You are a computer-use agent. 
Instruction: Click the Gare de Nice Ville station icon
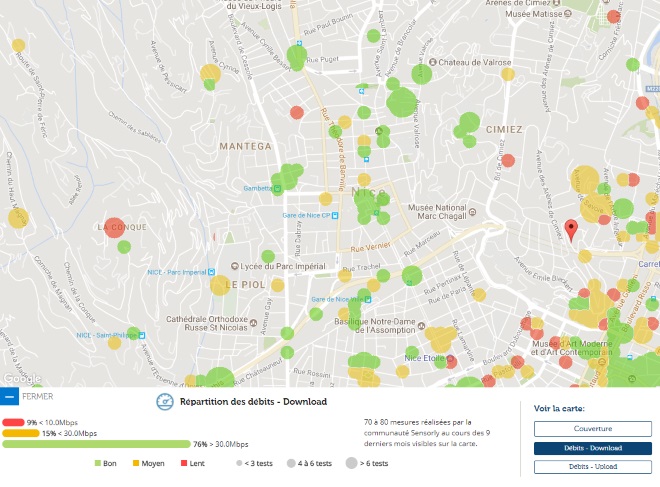click(x=316, y=298)
